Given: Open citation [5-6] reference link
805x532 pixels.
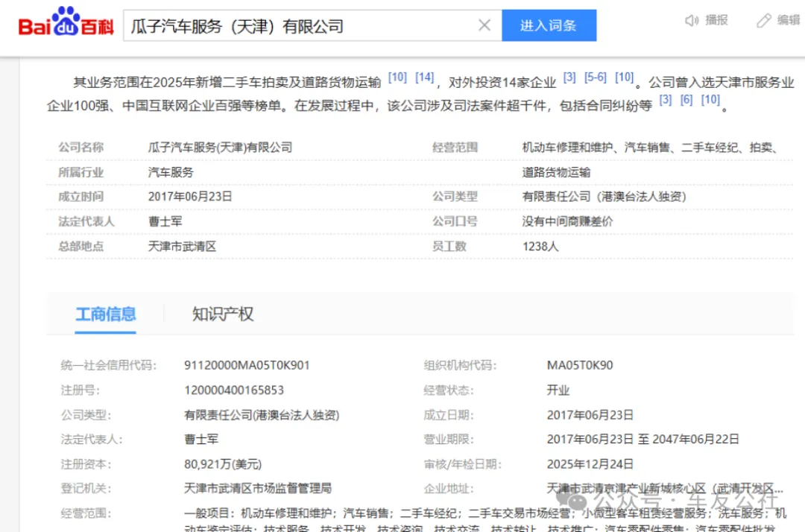Looking at the screenshot, I should [595, 77].
